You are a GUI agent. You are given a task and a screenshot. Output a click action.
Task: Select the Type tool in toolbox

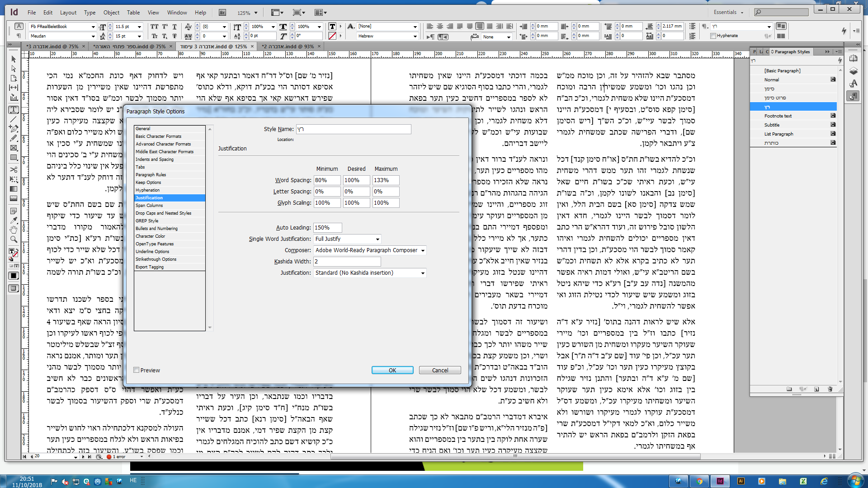click(x=14, y=110)
